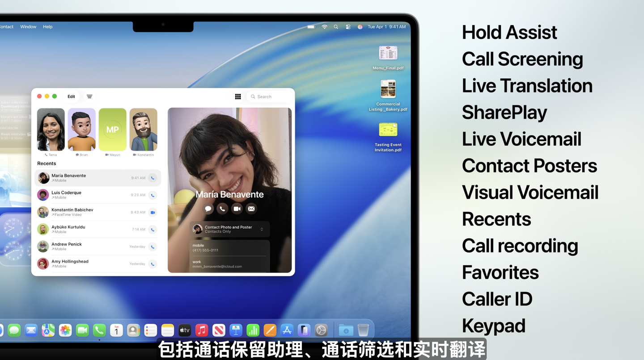Call Luis Coderque using the phone icon
The height and width of the screenshot is (360, 644).
pos(153,195)
